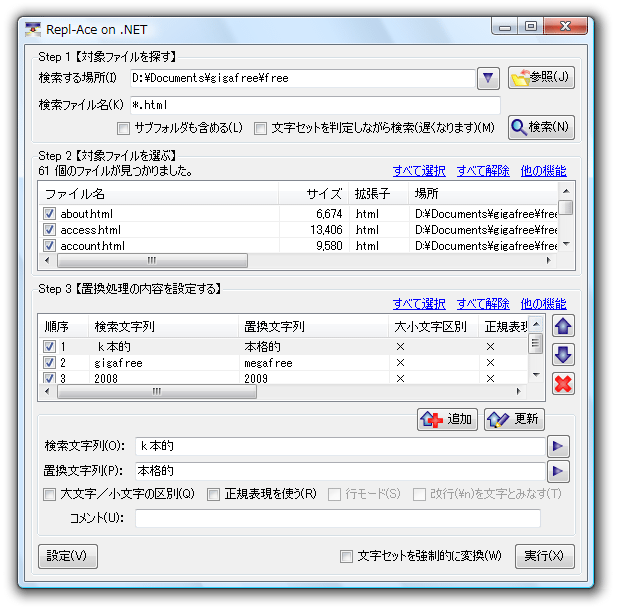Uncheck the about.html file checkbox
The height and width of the screenshot is (611, 617).
[x=49, y=214]
